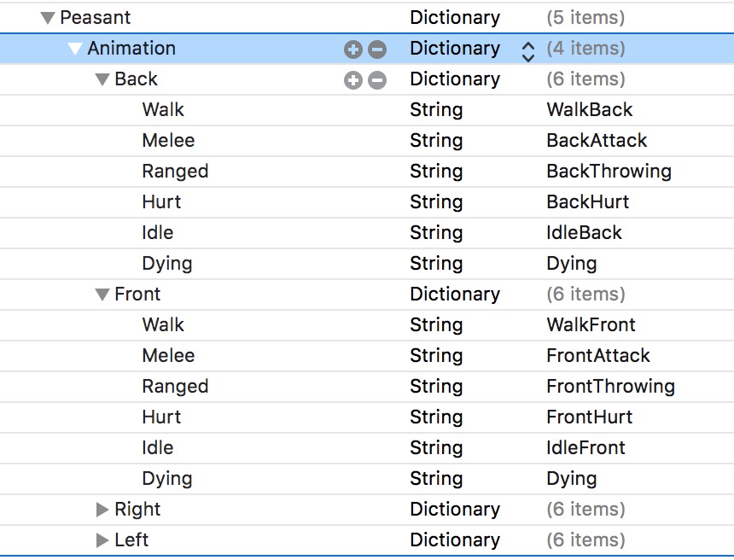Click the String type of Back's Melee
Screen dimensions: 734x560
point(436,141)
